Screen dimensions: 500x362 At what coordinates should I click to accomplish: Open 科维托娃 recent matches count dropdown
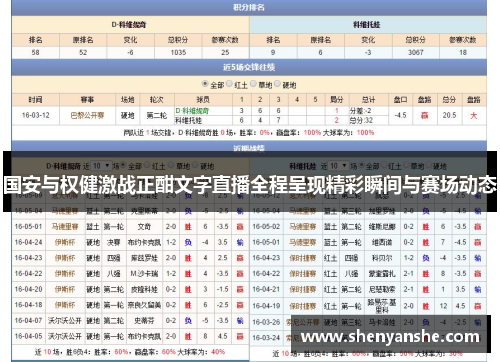(339, 166)
